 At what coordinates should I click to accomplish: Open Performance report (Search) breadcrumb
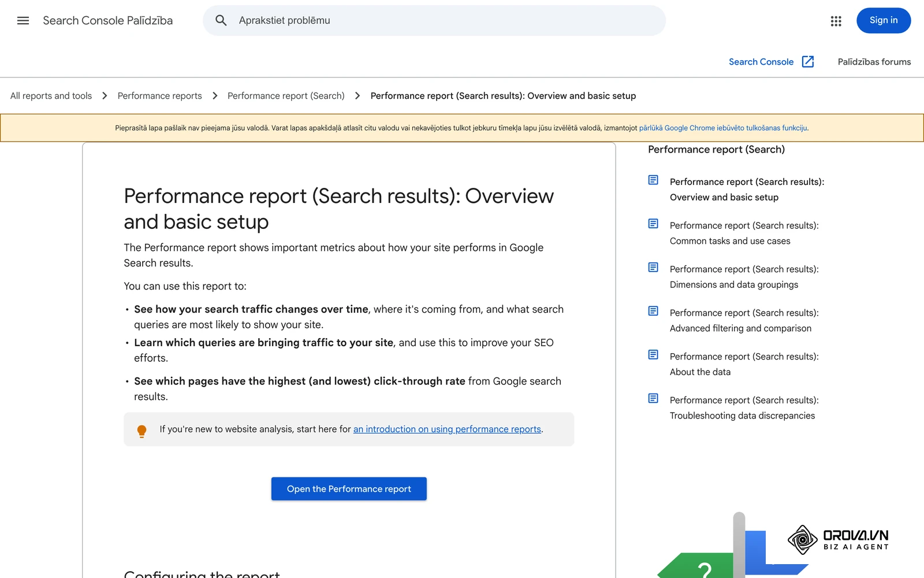pos(286,96)
